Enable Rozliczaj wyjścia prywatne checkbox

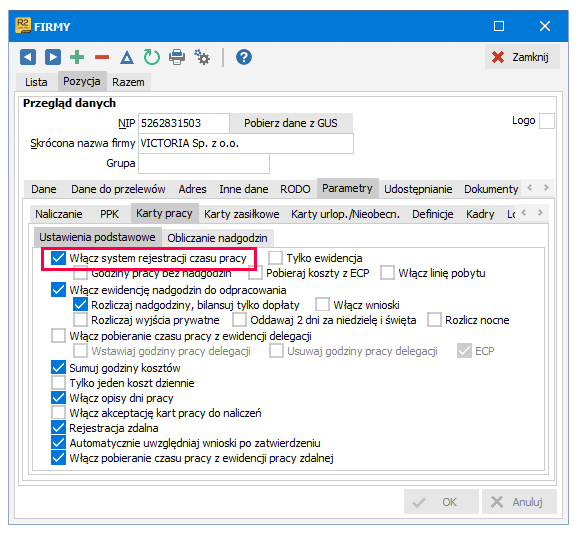[80, 320]
